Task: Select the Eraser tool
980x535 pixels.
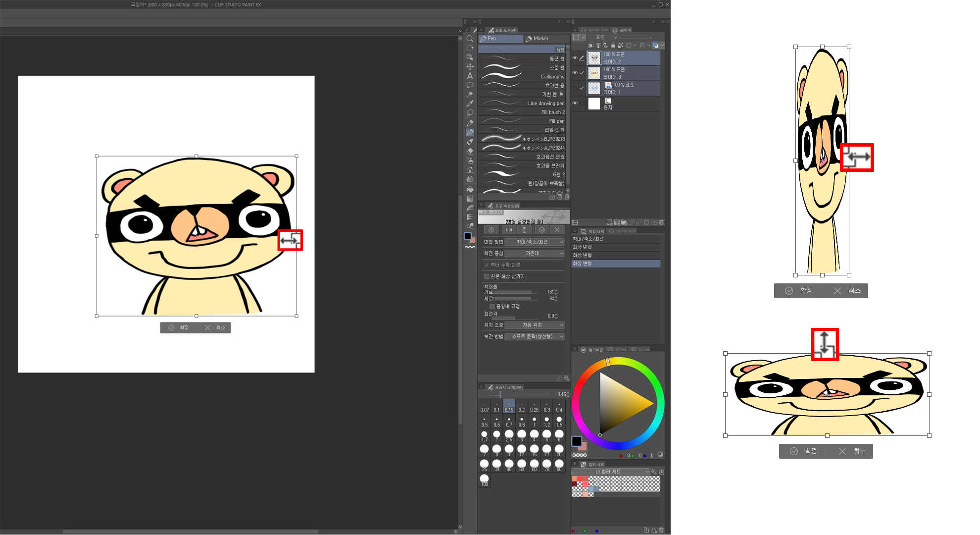Action: point(470,151)
